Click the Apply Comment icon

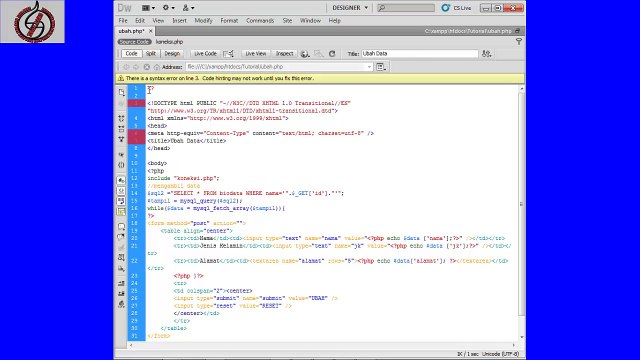121,227
